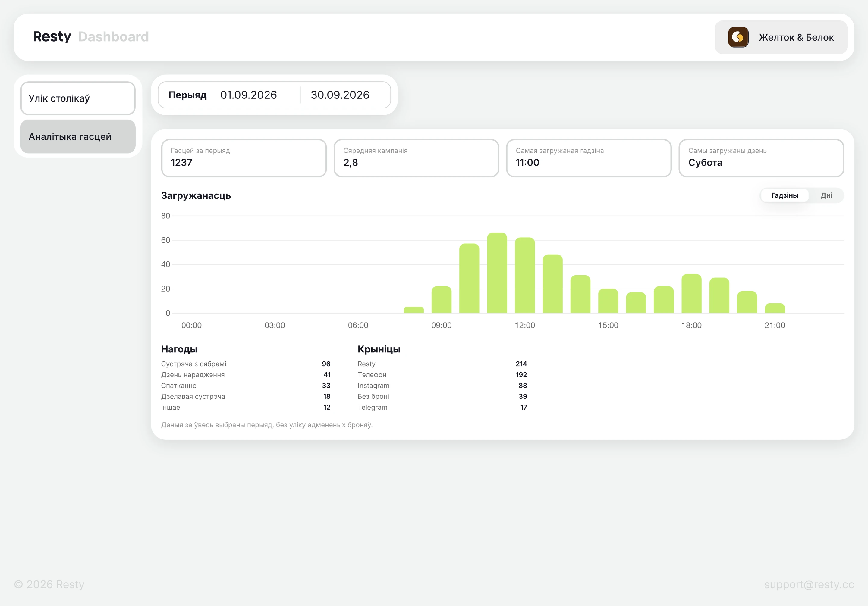This screenshot has height=606, width=868.
Task: Click the Самая загружаная гадзіна card
Action: (589, 158)
